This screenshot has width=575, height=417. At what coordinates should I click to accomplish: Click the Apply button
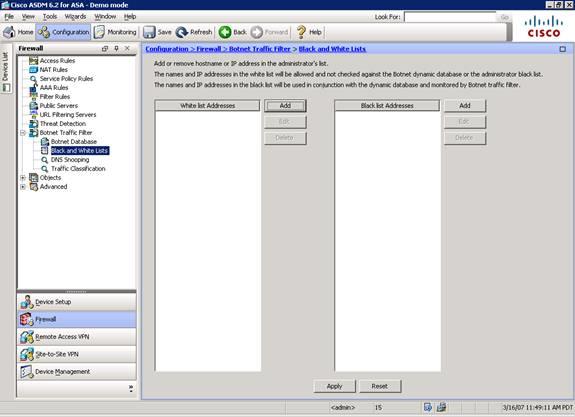pos(334,386)
